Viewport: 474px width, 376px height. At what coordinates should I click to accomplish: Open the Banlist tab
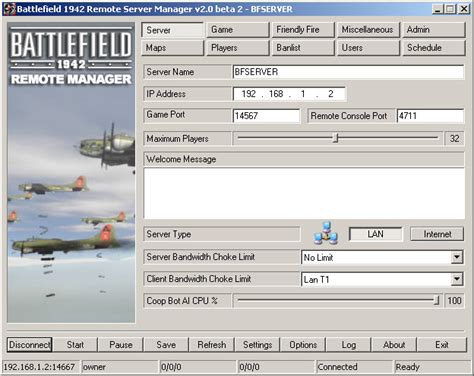303,48
